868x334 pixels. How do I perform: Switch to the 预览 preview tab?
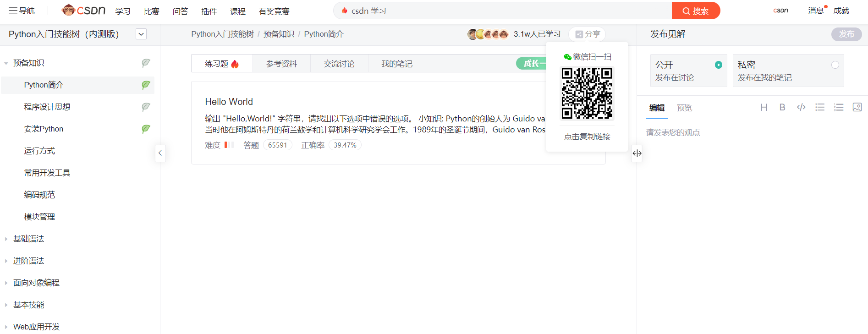[x=684, y=108]
